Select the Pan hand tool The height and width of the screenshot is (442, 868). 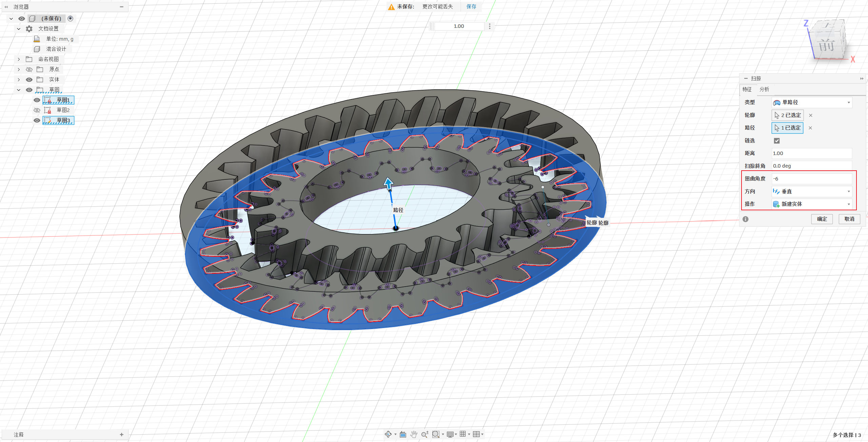tap(414, 434)
